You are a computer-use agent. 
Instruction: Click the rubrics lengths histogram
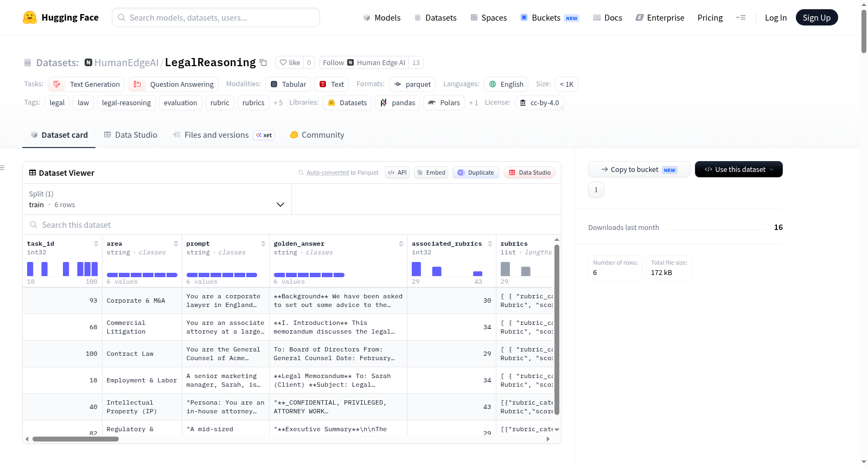[526, 269]
